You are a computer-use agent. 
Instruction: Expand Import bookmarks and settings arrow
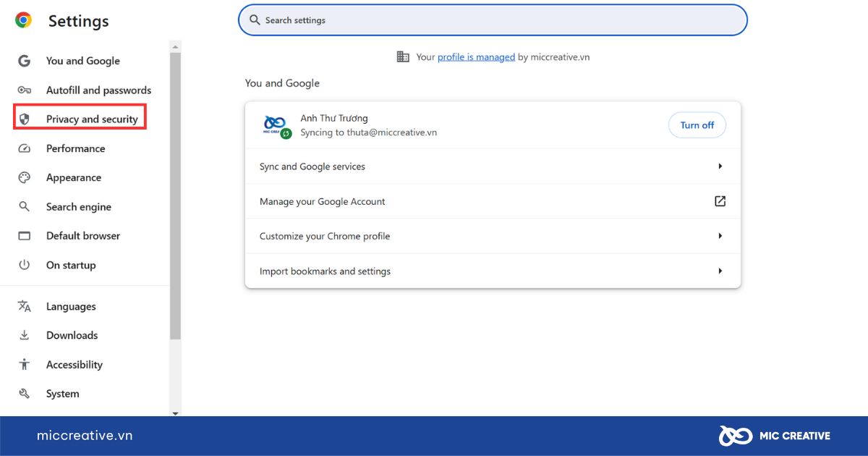point(720,271)
